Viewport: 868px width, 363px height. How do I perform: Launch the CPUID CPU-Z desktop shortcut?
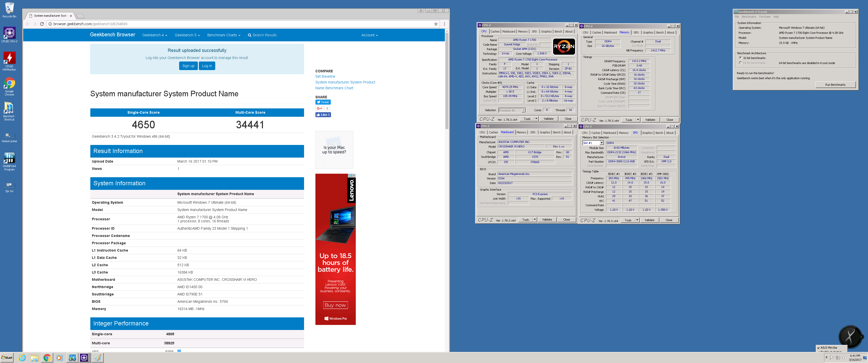click(x=9, y=35)
